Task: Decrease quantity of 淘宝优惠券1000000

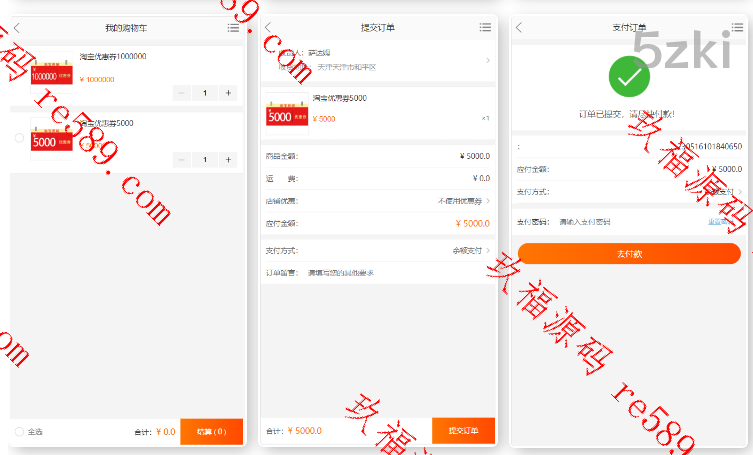Action: tap(182, 93)
